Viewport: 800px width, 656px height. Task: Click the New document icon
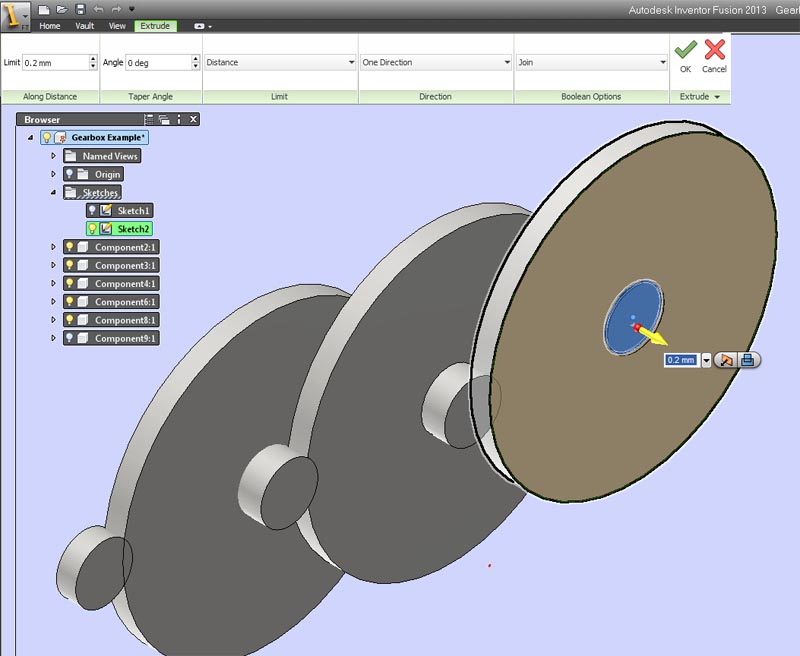44,9
